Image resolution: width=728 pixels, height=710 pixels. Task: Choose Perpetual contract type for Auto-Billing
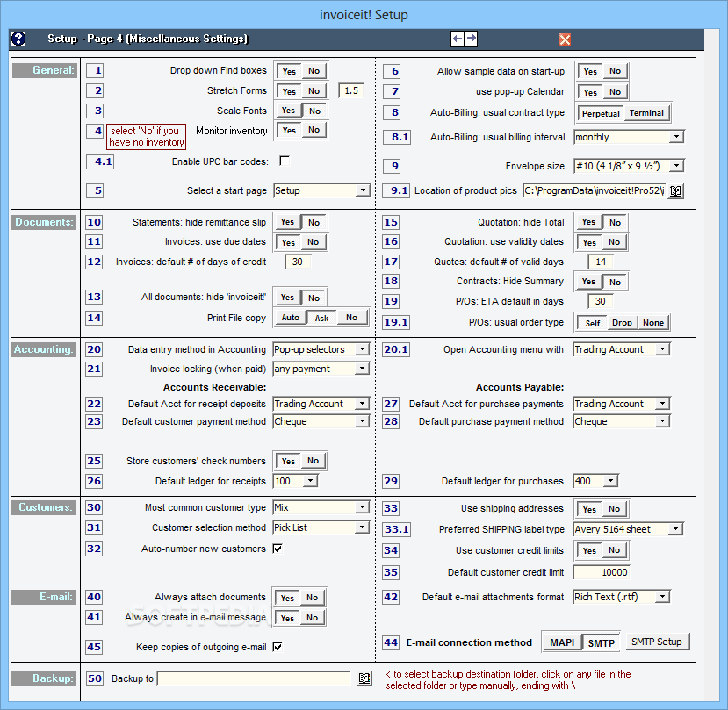[x=601, y=114]
